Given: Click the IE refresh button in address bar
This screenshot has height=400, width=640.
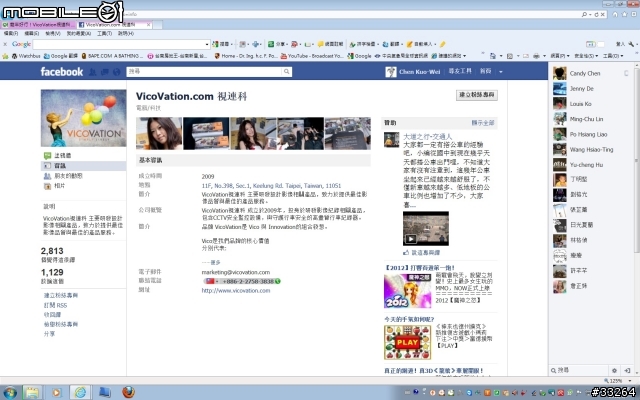Looking at the screenshot, I should click(x=596, y=14).
